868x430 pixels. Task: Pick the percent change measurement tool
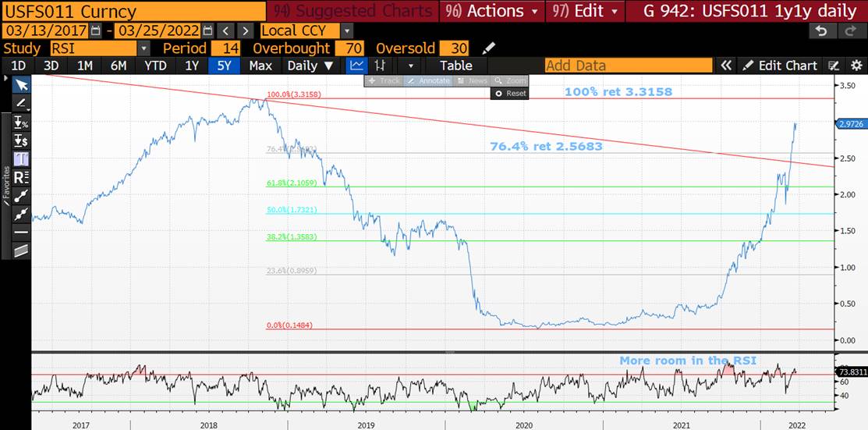(21, 123)
